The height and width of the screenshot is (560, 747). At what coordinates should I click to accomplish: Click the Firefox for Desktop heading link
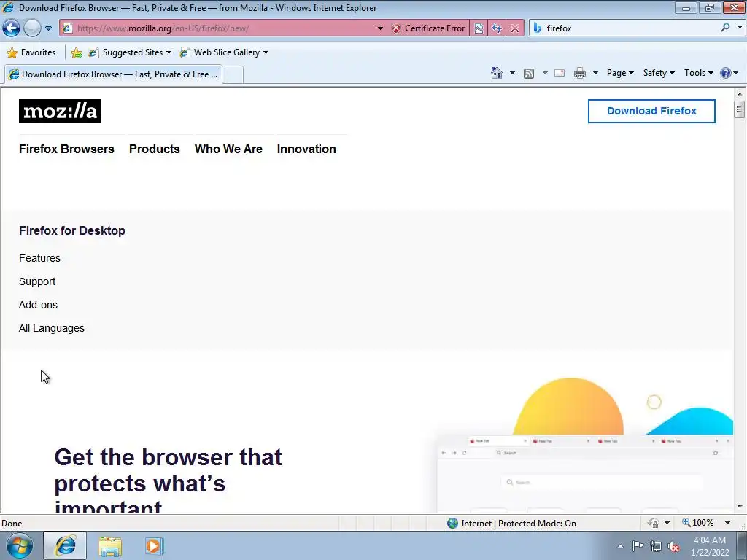pyautogui.click(x=72, y=230)
